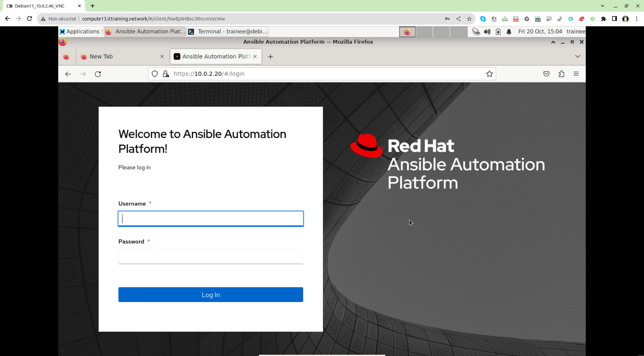
Task: Open the Chrome extensions puzzle icon
Action: click(x=604, y=19)
